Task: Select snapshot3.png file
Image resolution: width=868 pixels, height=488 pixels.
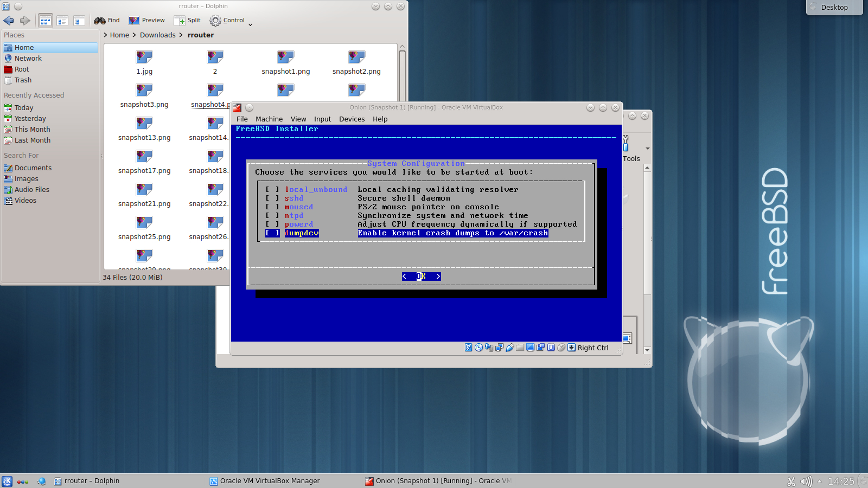Action: [144, 97]
